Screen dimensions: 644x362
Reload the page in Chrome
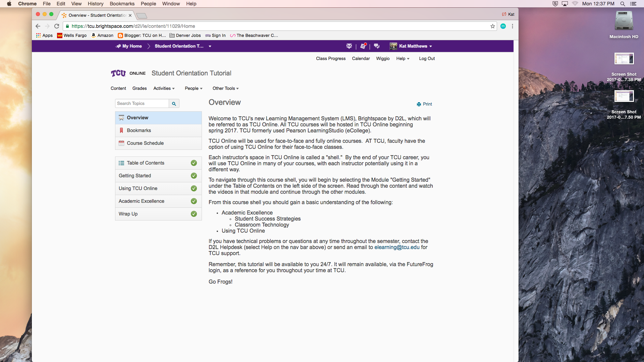[57, 26]
